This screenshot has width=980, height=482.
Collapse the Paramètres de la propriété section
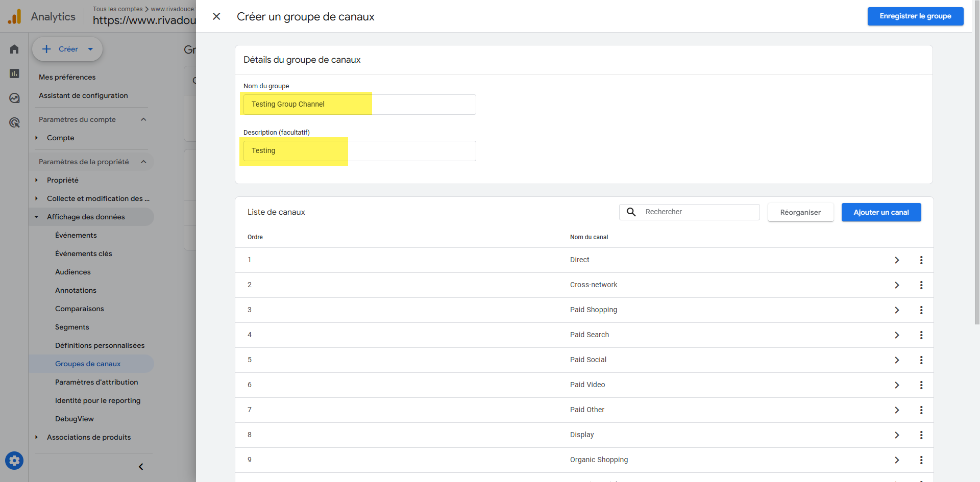pos(143,162)
